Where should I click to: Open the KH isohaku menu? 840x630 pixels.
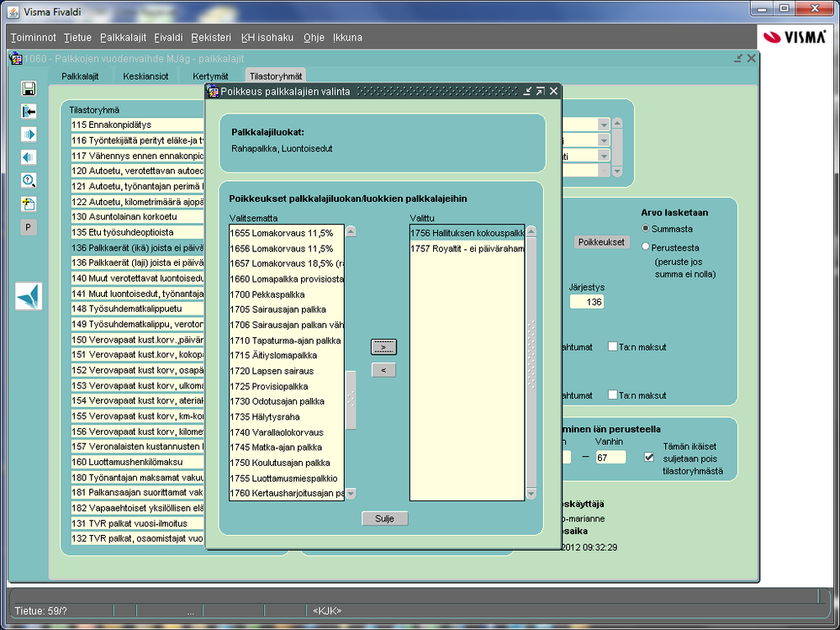point(267,38)
